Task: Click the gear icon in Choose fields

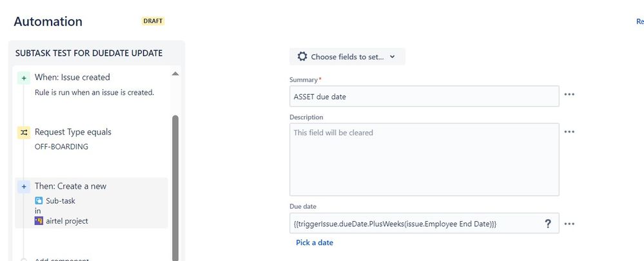Action: point(302,57)
